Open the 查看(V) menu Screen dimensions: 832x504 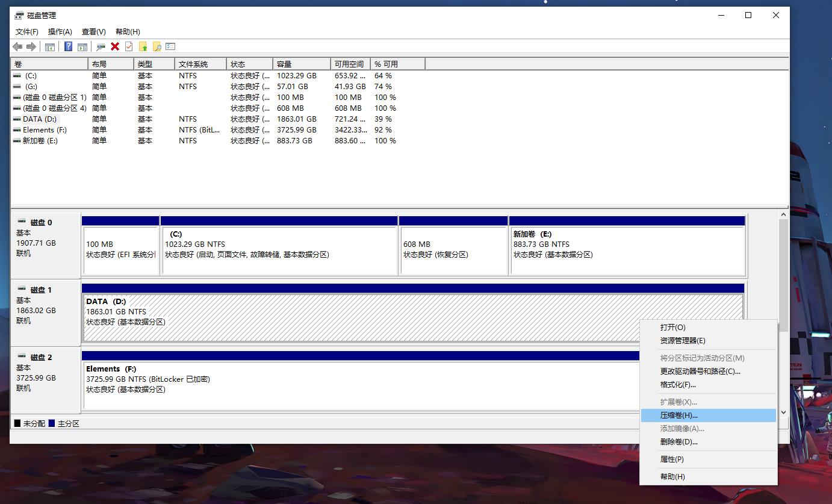coord(94,32)
